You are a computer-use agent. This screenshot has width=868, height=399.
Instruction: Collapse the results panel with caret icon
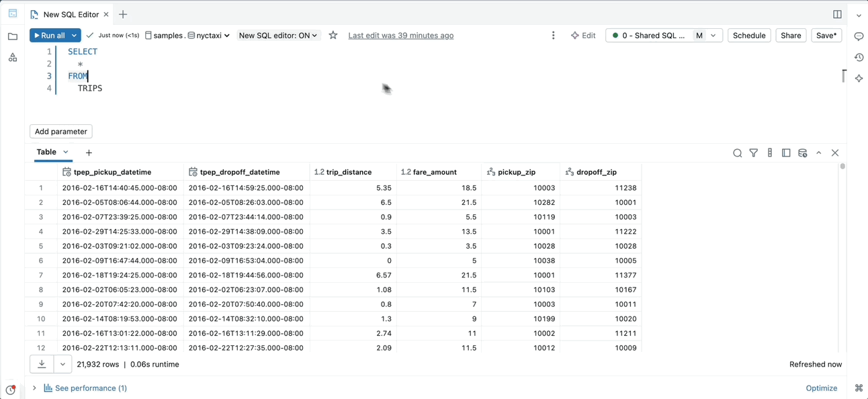819,153
